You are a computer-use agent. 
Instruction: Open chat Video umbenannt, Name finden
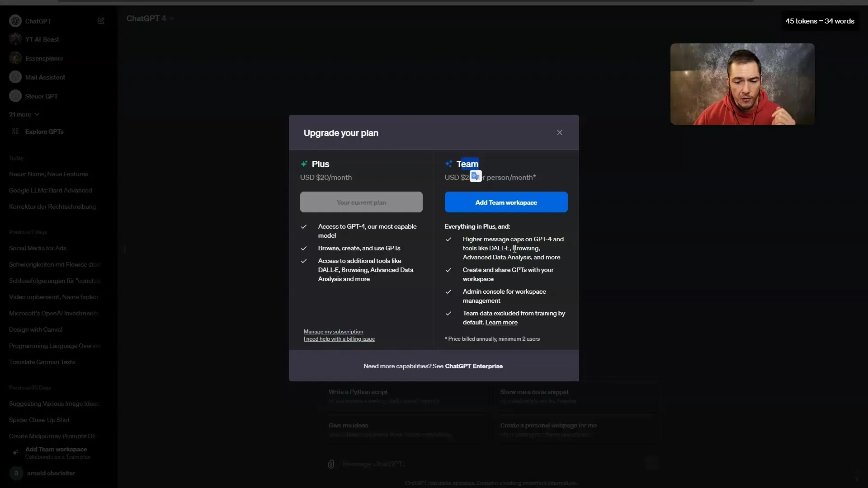click(x=53, y=297)
